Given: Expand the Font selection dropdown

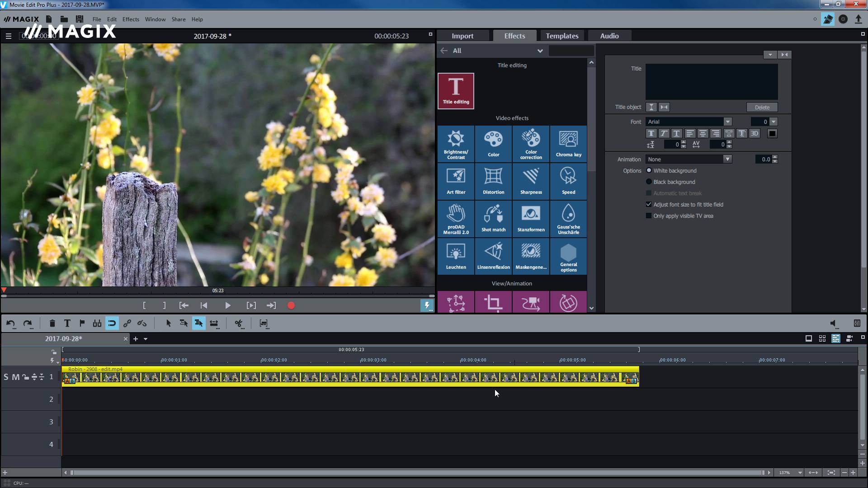Looking at the screenshot, I should click(727, 122).
